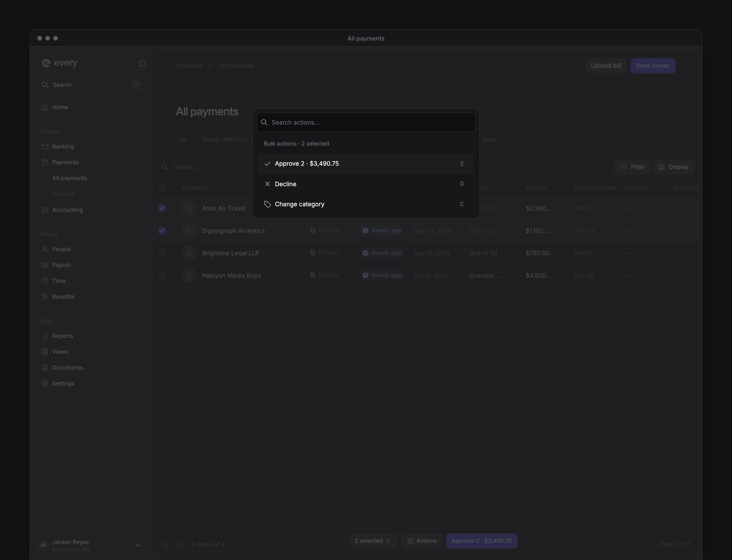
Task: Focus the Search actions input field
Action: tap(366, 122)
